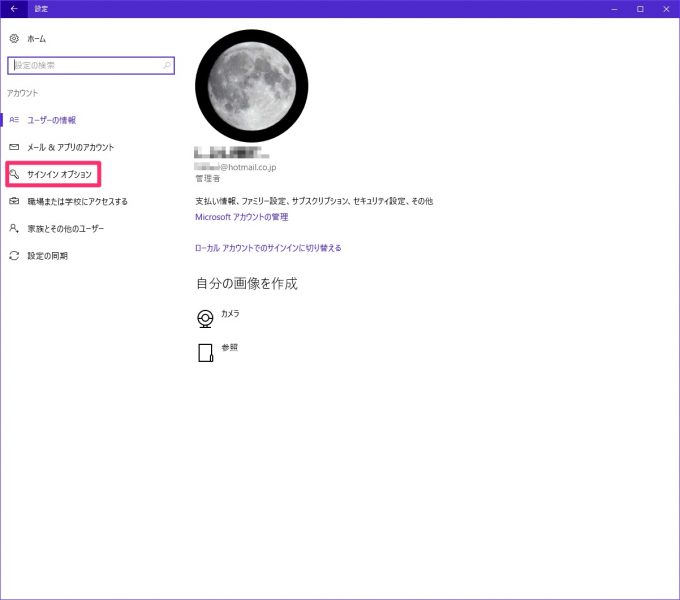Click the back arrow in title bar
The width and height of the screenshot is (680, 600).
[14, 9]
